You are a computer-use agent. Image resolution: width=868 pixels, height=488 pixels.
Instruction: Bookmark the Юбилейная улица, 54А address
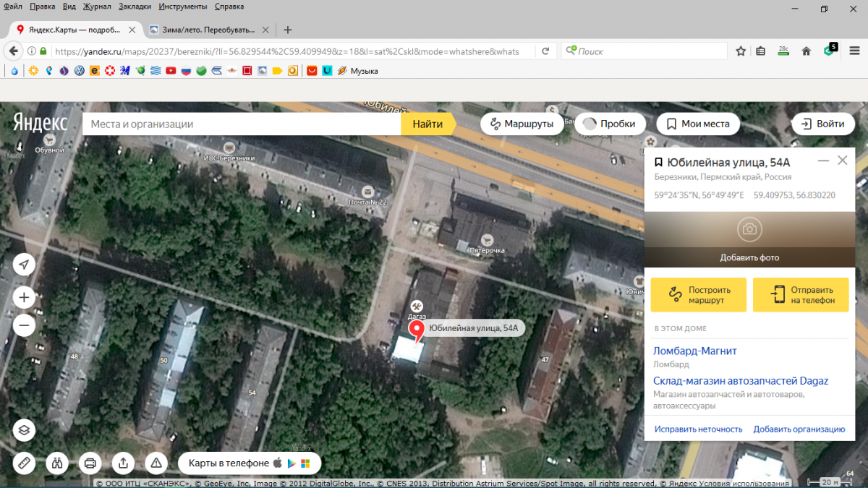tap(659, 162)
